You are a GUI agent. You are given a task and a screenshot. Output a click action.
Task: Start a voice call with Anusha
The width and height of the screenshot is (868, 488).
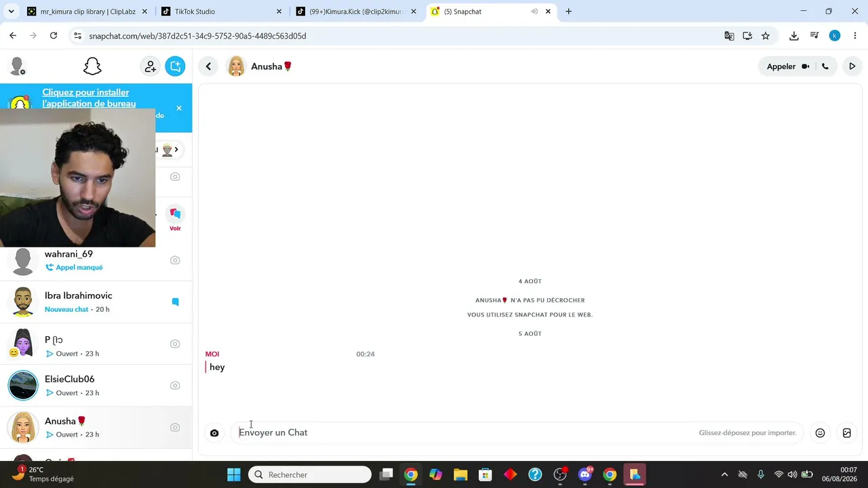tap(825, 66)
